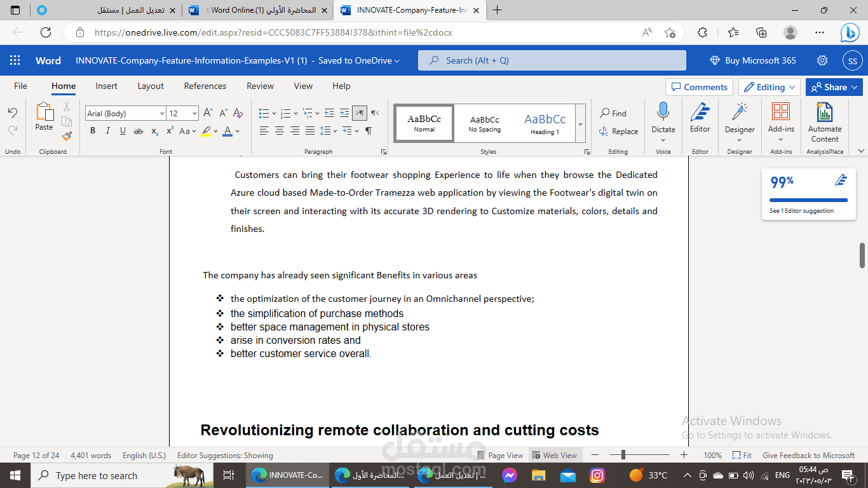The image size is (868, 488).
Task: Open the Designer dropdown
Action: pos(740,121)
